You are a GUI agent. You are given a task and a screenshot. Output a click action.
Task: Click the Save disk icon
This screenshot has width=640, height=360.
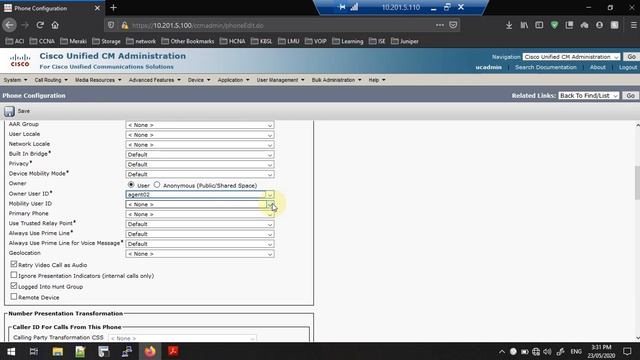click(x=9, y=111)
